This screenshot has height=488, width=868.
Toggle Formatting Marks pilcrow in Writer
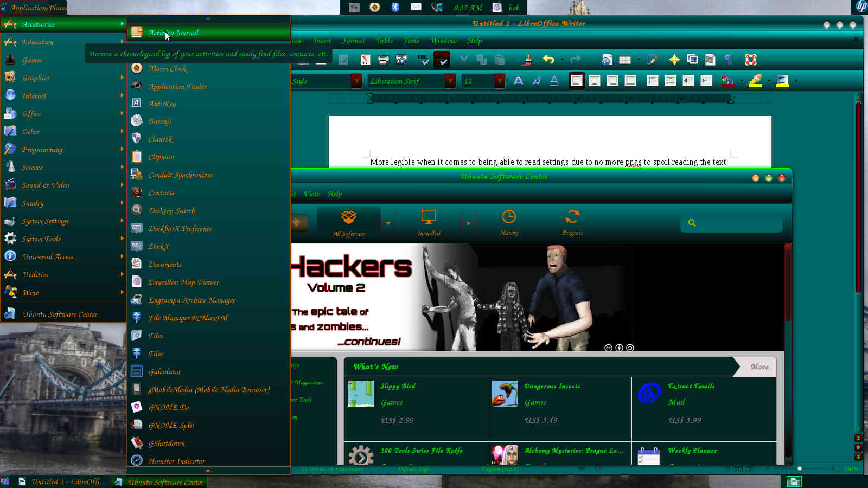[729, 60]
